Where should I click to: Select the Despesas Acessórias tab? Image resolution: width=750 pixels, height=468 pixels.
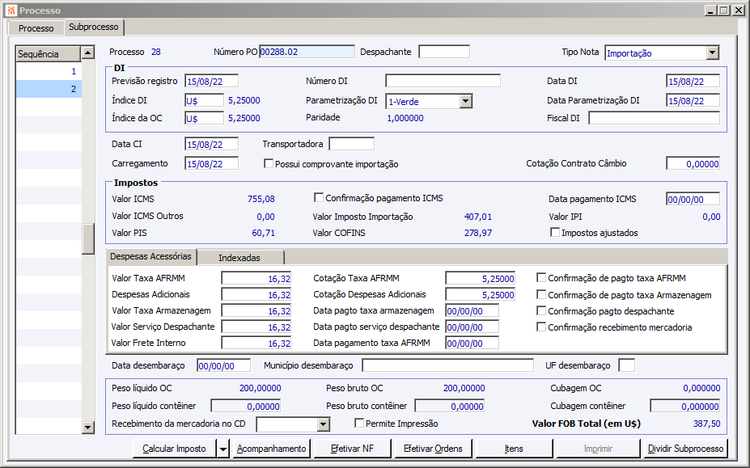151,257
